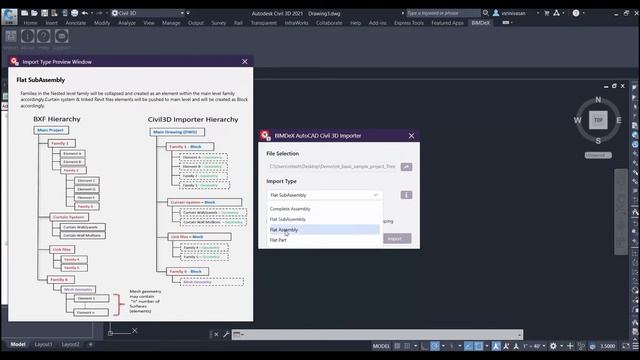This screenshot has height=360, width=640.
Task: Open the Civil 3D workspace dropdown
Action: pos(148,13)
